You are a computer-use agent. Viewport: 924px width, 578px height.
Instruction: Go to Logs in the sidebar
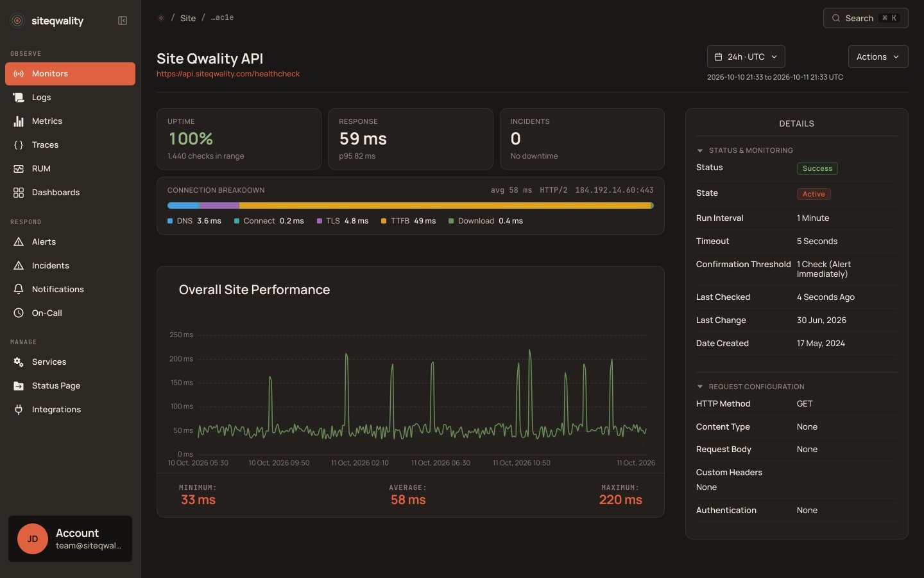point(70,98)
